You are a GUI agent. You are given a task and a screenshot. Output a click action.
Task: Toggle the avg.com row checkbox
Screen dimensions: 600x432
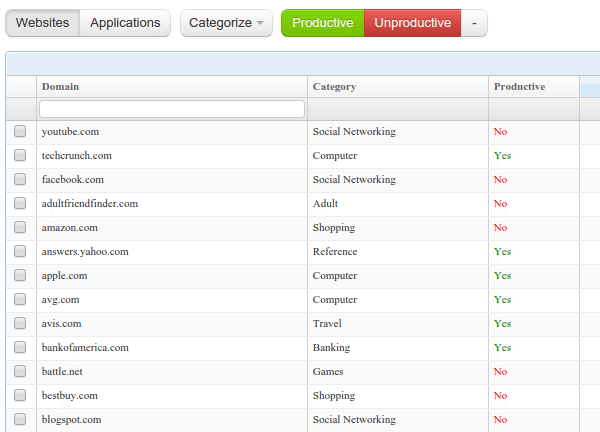point(20,299)
